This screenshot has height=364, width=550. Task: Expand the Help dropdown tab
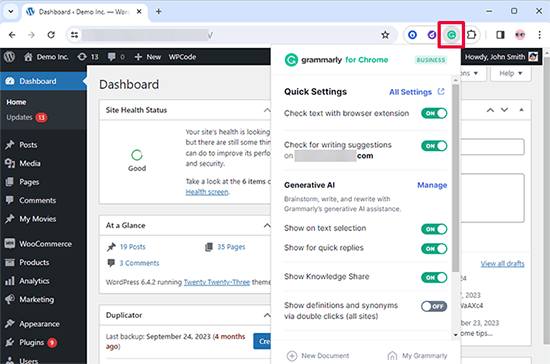(x=510, y=73)
